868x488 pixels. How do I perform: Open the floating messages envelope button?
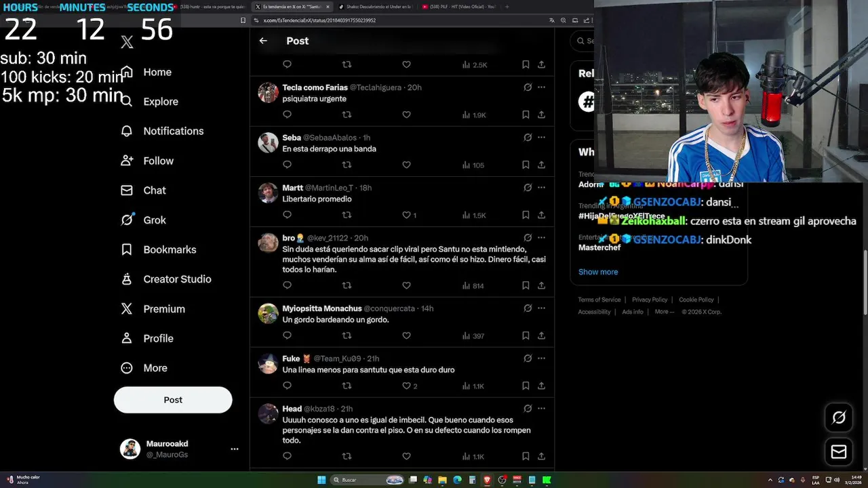[839, 451]
